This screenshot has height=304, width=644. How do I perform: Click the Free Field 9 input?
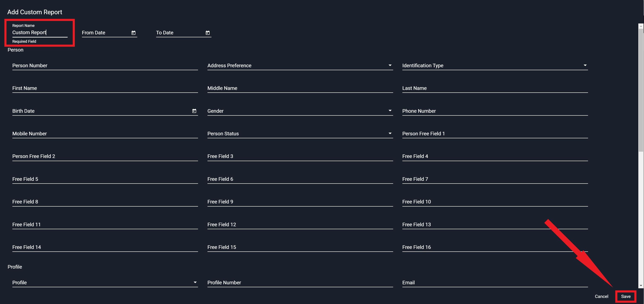click(300, 202)
